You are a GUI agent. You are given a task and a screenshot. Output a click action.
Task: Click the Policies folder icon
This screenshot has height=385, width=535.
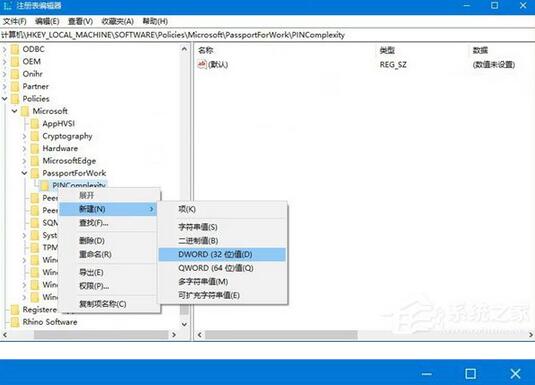pyautogui.click(x=15, y=99)
